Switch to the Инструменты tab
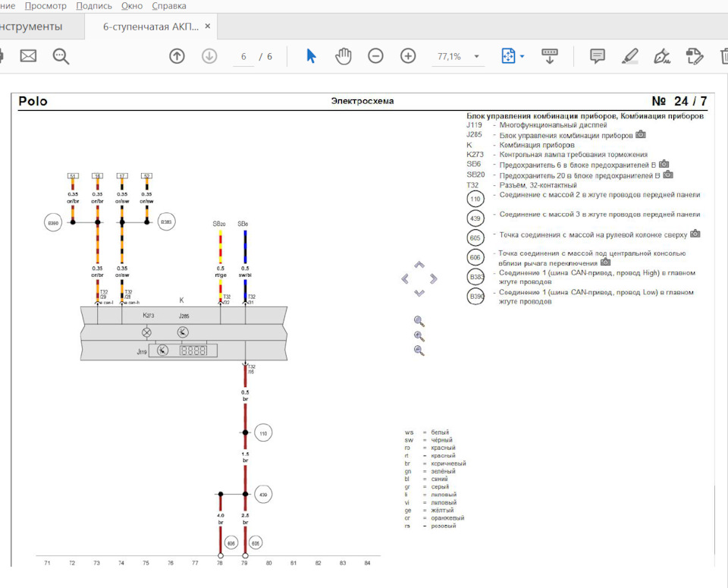Screen dimensions: 728x588 30,27
